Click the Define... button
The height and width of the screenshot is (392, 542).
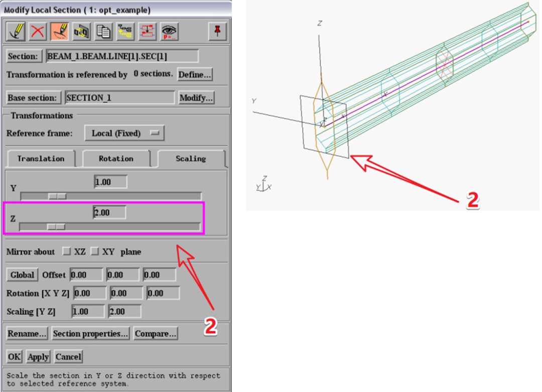[195, 74]
